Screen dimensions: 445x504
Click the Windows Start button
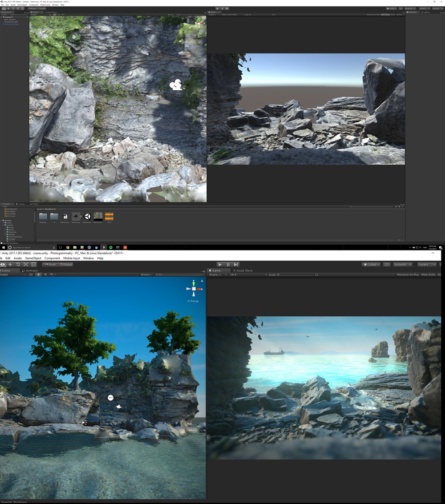(x=4, y=247)
